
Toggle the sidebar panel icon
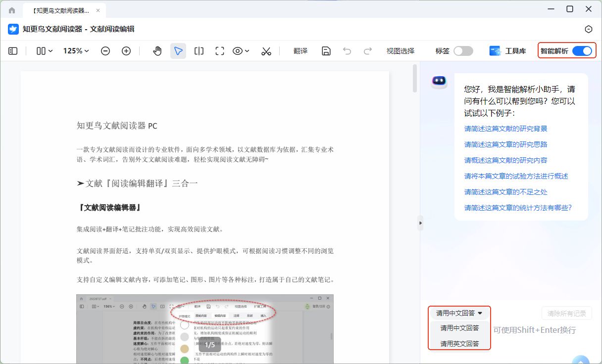(13, 51)
